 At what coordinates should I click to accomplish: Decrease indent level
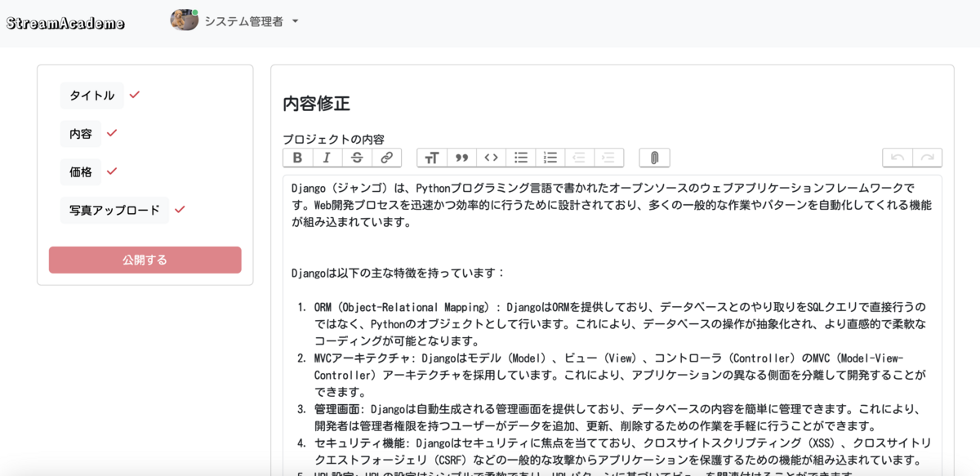pyautogui.click(x=580, y=158)
